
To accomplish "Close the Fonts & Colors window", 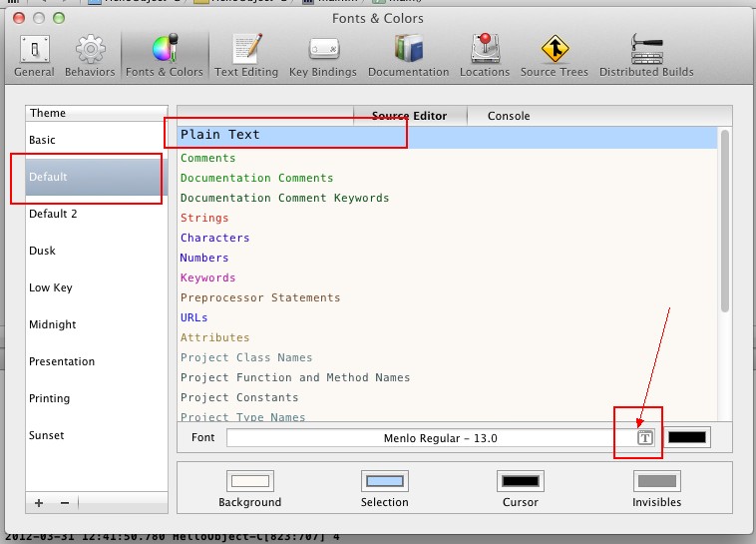I will click(19, 18).
